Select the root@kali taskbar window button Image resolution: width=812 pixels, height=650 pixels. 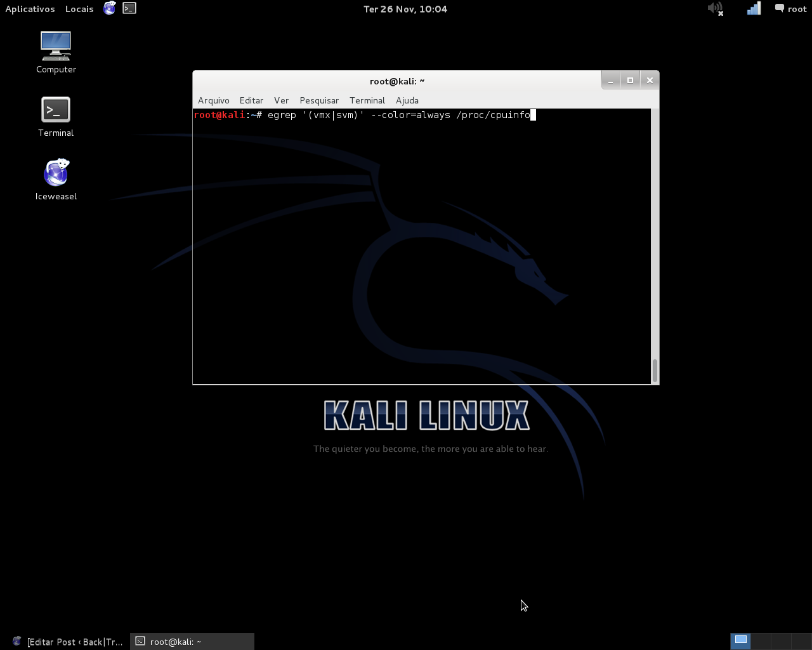tap(192, 642)
